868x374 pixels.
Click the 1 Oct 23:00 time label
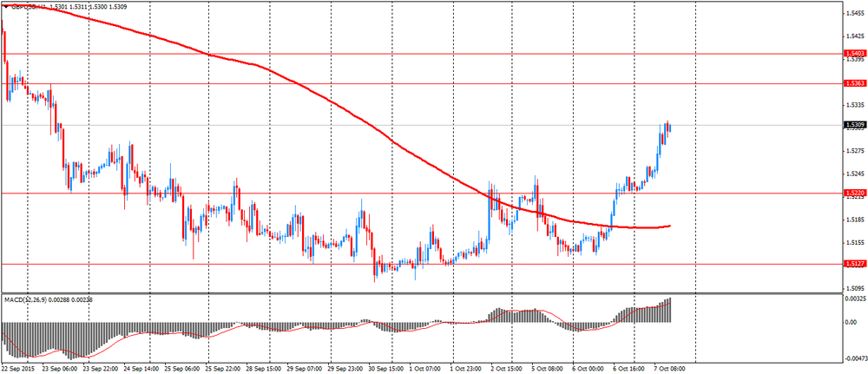pos(467,367)
